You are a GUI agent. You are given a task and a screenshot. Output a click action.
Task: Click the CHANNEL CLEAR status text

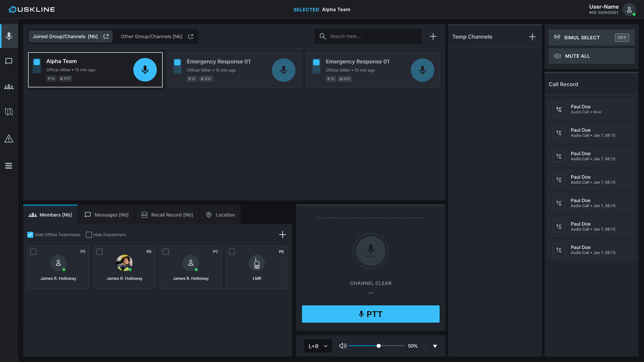click(x=371, y=283)
